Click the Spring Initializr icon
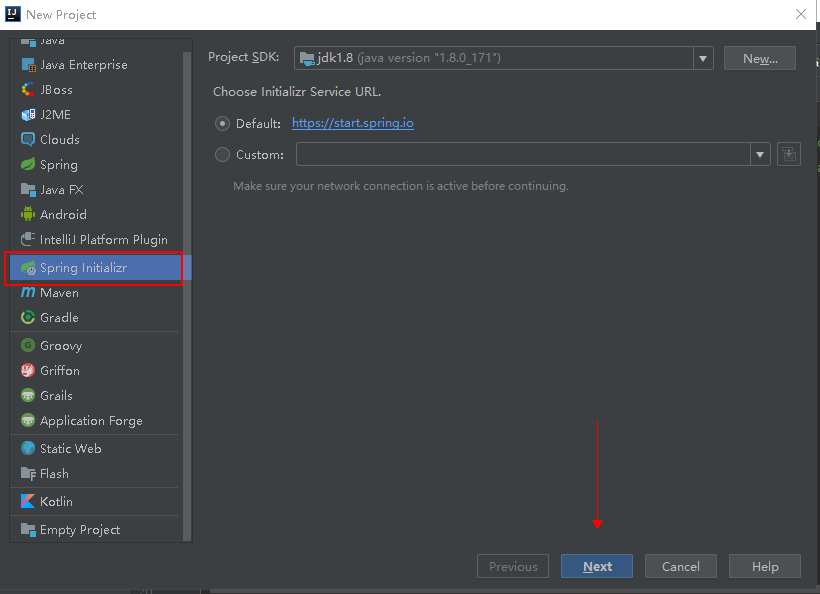Screen dimensions: 820x594 28,268
